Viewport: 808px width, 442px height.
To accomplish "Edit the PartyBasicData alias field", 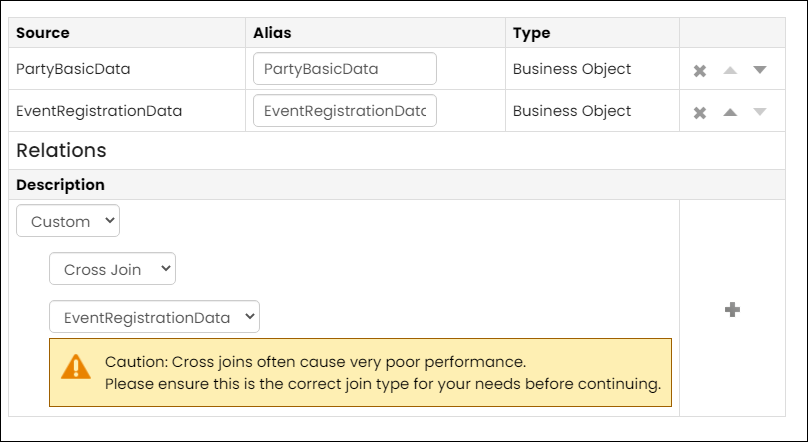I will [345, 69].
